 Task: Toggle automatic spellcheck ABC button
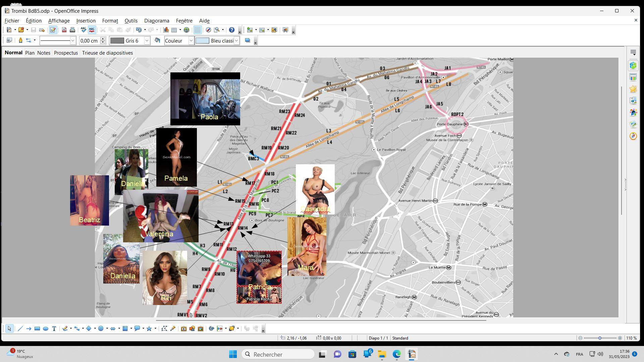click(92, 30)
